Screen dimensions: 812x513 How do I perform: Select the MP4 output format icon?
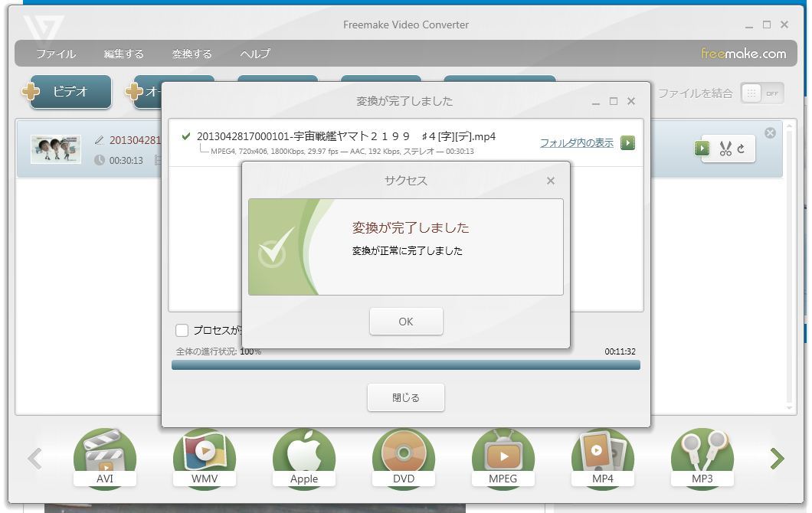603,458
